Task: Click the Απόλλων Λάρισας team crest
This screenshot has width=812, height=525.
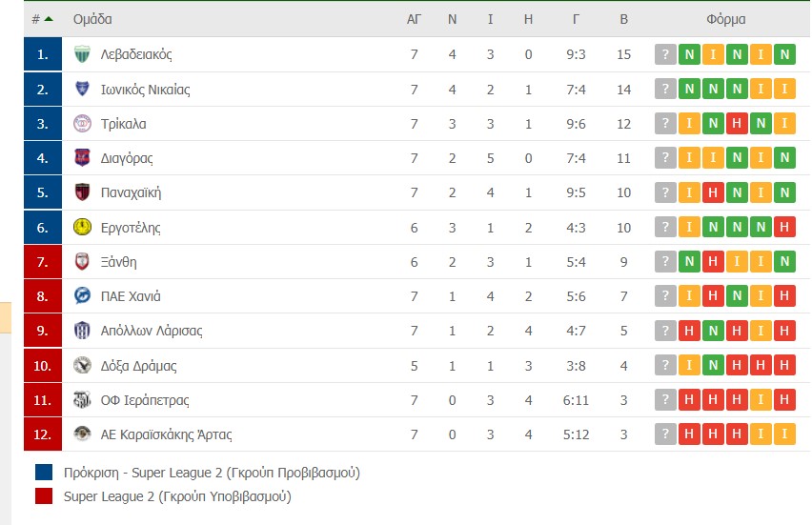Action: [x=83, y=331]
